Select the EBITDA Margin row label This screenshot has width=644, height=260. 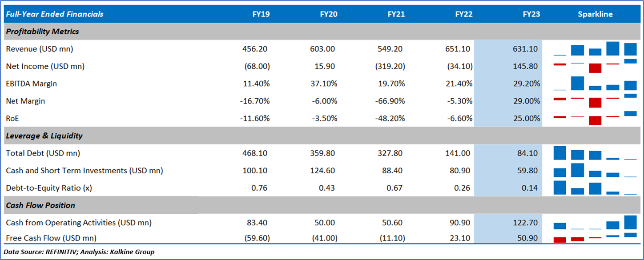pos(32,84)
